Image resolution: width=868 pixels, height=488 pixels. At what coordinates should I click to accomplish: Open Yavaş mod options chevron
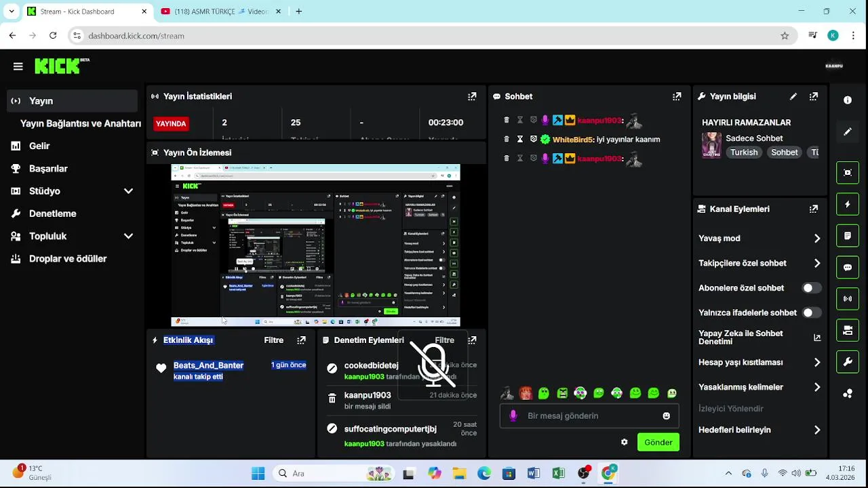pos(817,239)
